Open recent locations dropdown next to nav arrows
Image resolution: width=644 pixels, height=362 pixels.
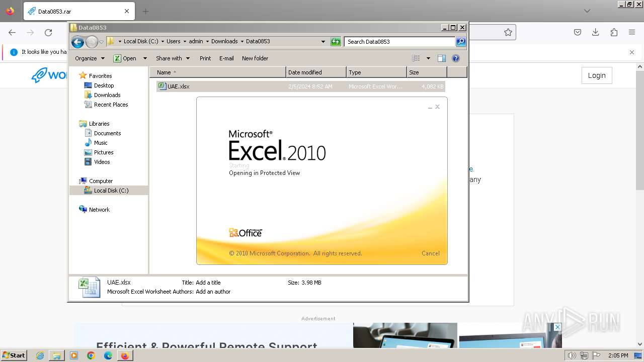[101, 42]
